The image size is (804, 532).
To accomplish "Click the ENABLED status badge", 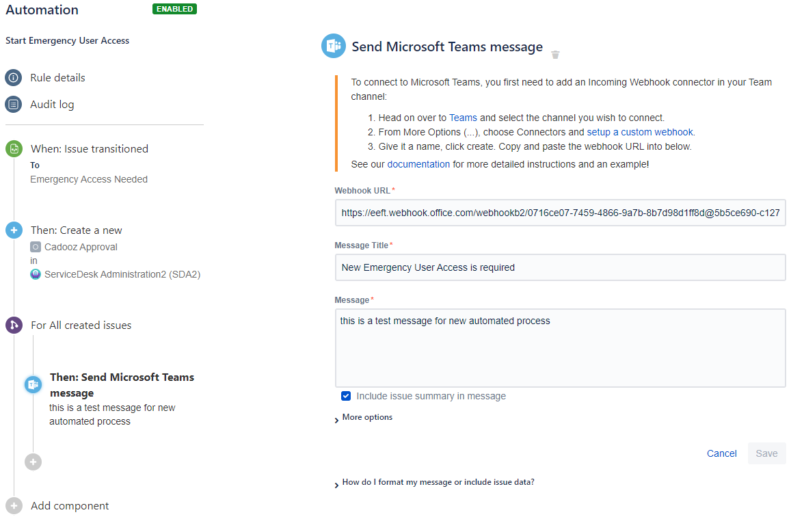I will [x=175, y=9].
